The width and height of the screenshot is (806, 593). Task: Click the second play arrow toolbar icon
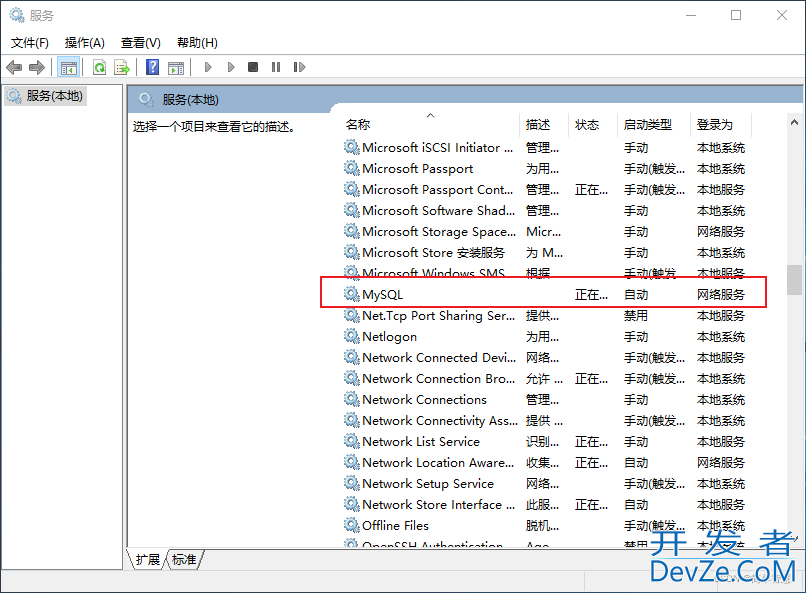tap(231, 67)
